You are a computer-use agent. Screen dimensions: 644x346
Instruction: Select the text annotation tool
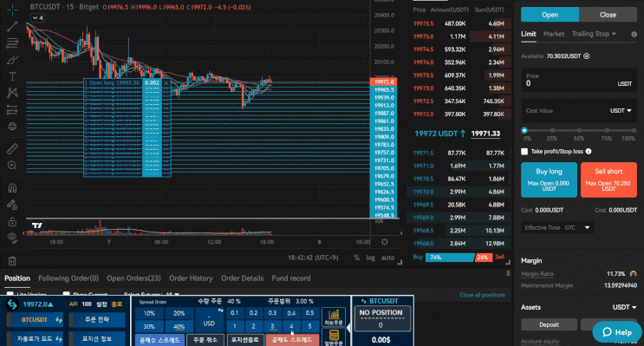tap(12, 76)
